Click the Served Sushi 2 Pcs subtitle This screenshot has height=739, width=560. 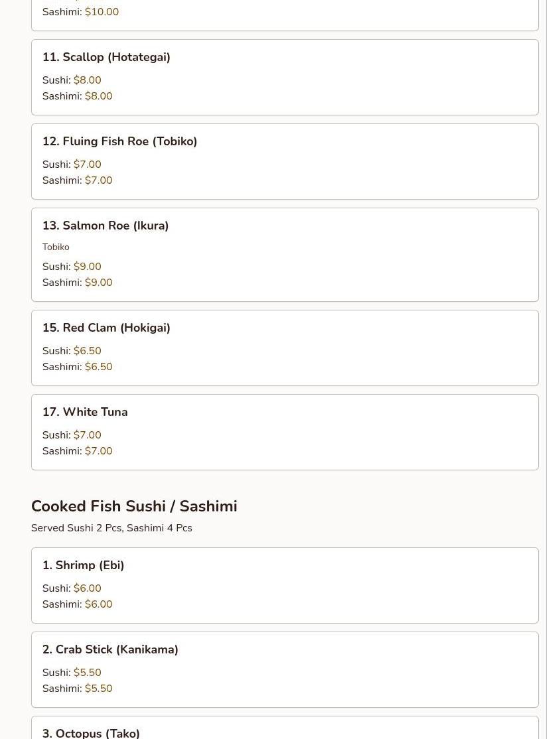(111, 528)
